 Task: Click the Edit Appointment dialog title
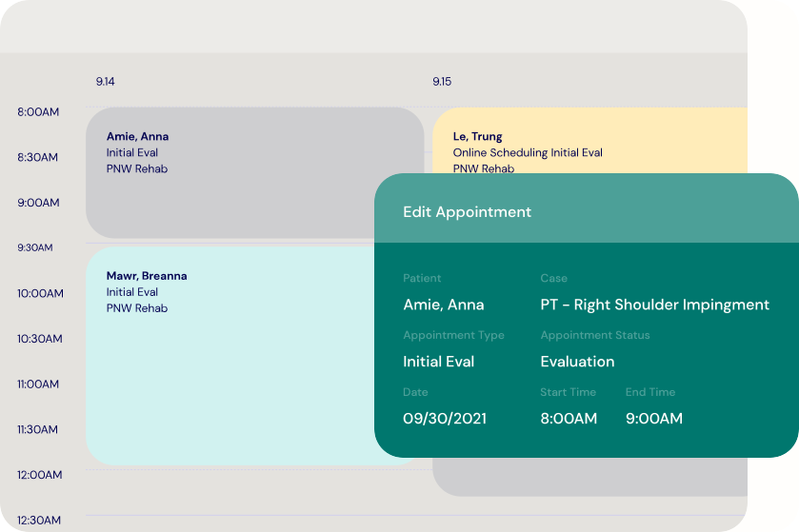468,212
